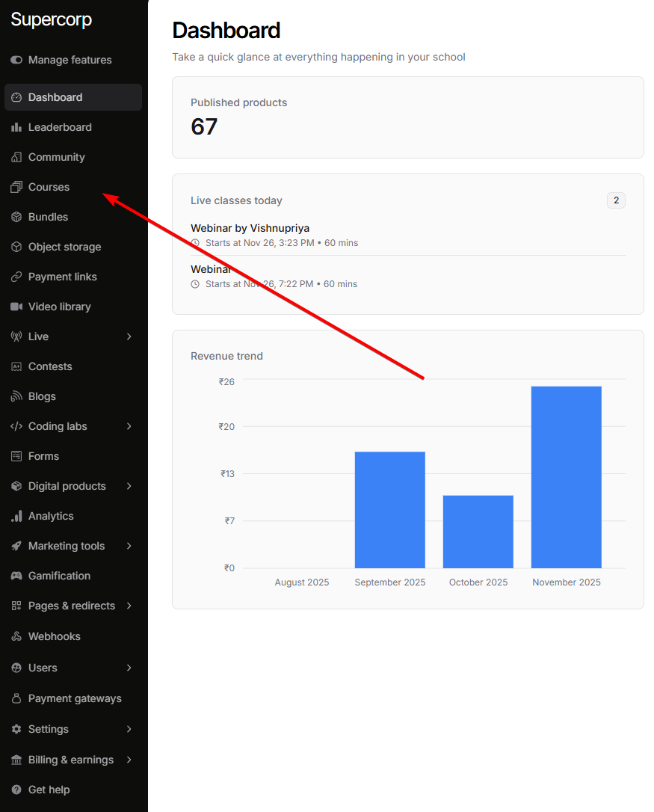The image size is (654, 812).
Task: Click the Payment gateways bag icon
Action: coord(16,698)
